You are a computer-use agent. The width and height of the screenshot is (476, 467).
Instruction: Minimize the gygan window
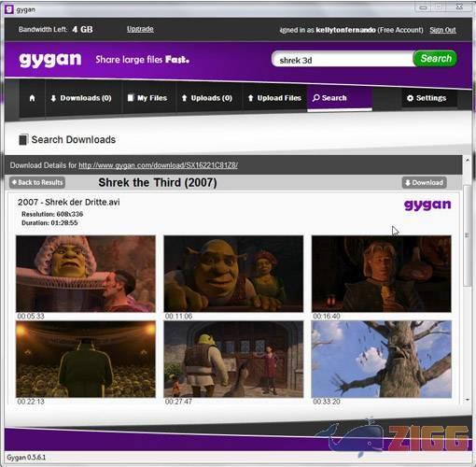pyautogui.click(x=423, y=7)
